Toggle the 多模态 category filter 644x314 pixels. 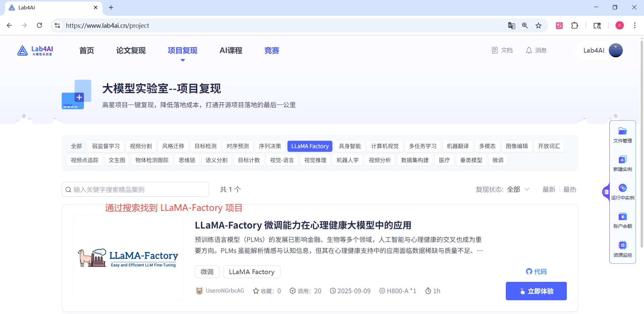click(x=487, y=146)
